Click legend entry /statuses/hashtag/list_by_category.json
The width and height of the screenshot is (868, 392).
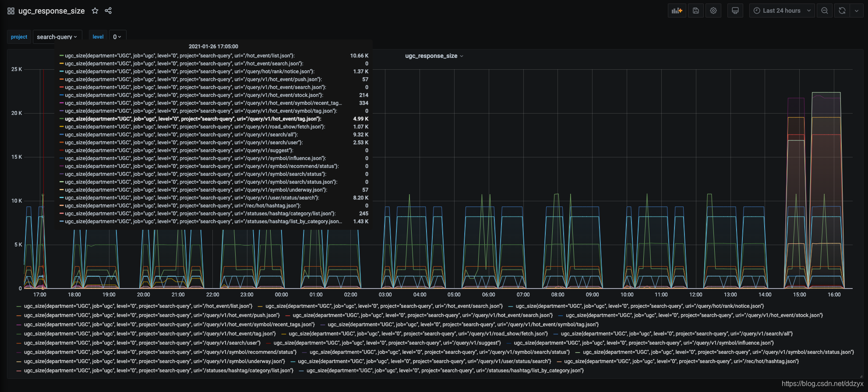pyautogui.click(x=445, y=371)
